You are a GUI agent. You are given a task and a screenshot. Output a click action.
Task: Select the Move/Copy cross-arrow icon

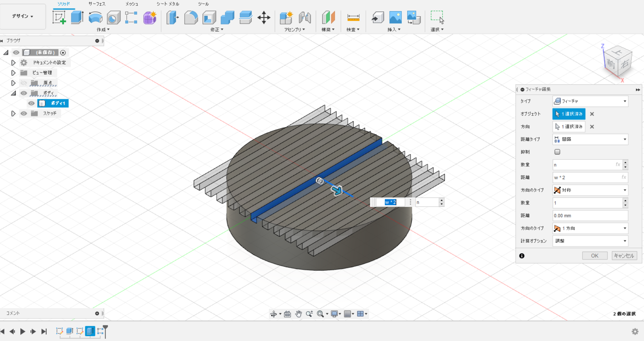point(263,18)
